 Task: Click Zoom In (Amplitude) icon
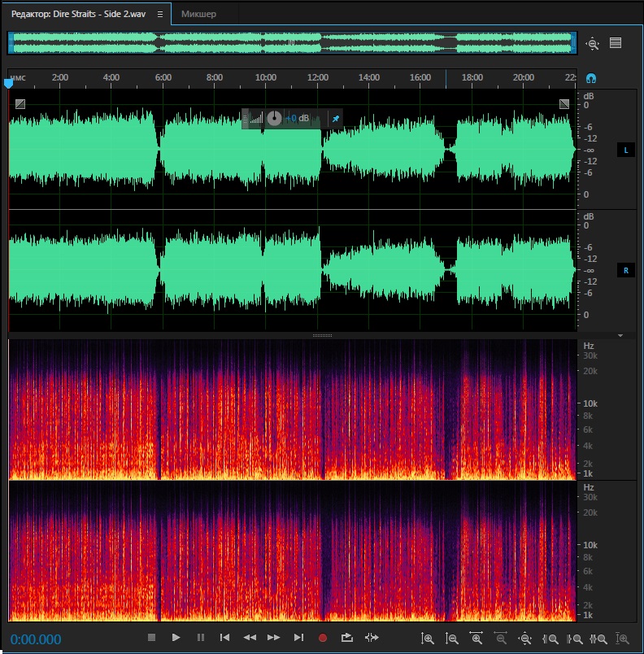point(428,639)
